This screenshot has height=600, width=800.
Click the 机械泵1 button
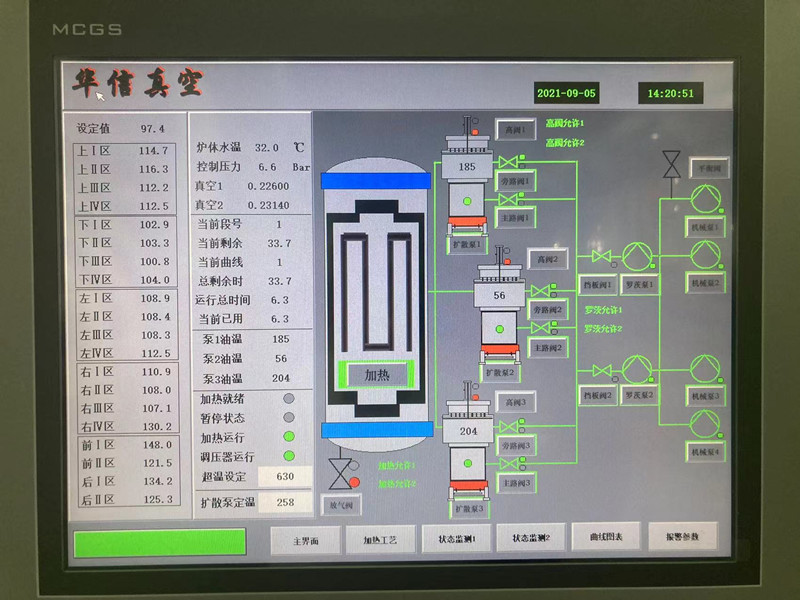point(705,227)
